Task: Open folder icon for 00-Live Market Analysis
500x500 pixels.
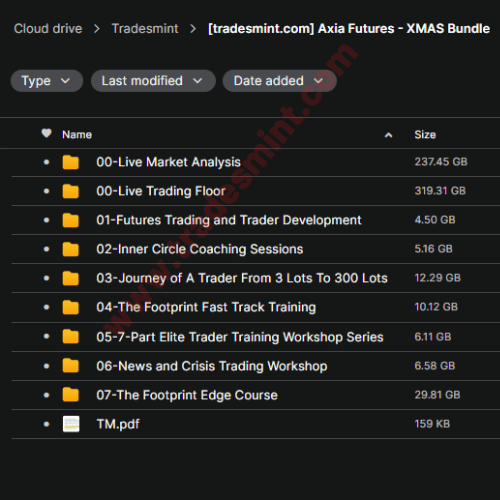Action: 71,162
